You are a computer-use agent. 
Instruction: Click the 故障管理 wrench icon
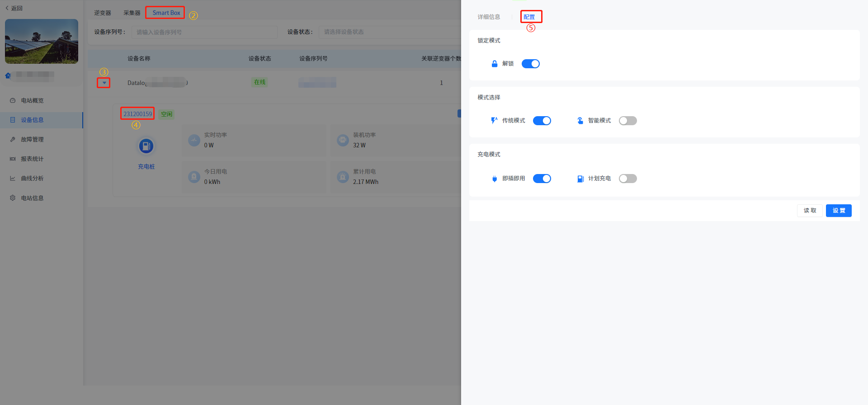coord(13,139)
